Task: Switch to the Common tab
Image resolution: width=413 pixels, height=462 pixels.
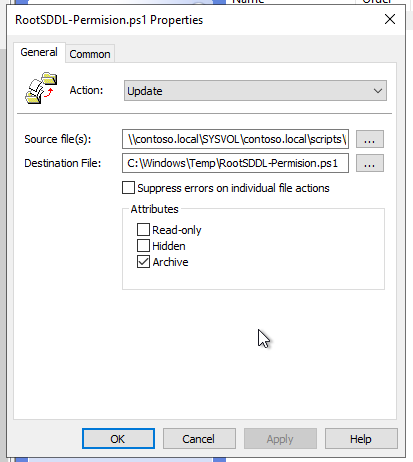Action: [x=90, y=54]
